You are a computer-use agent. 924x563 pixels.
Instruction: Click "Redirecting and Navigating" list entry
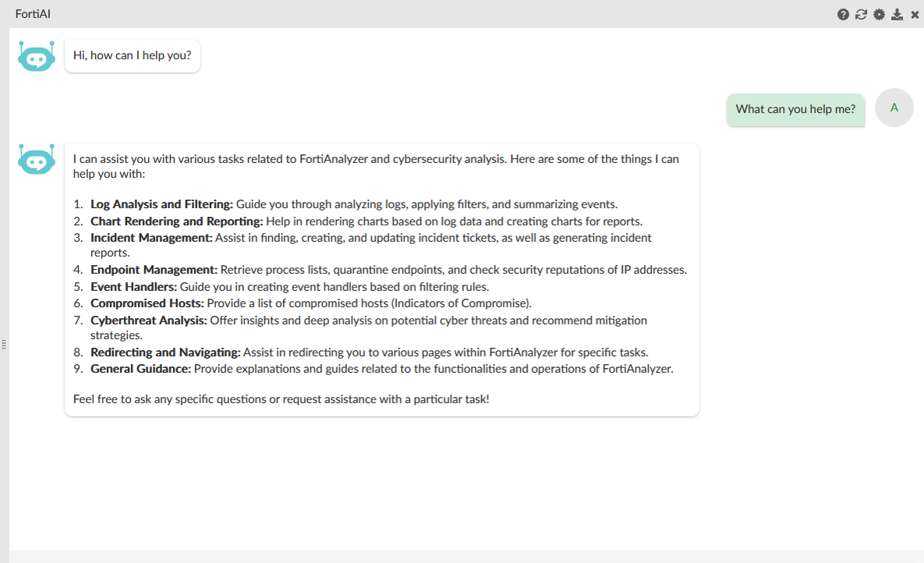coord(165,352)
